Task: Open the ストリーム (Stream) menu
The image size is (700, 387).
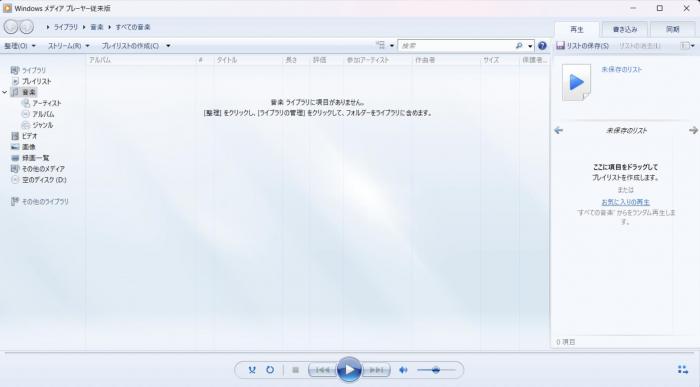Action: tap(68, 46)
